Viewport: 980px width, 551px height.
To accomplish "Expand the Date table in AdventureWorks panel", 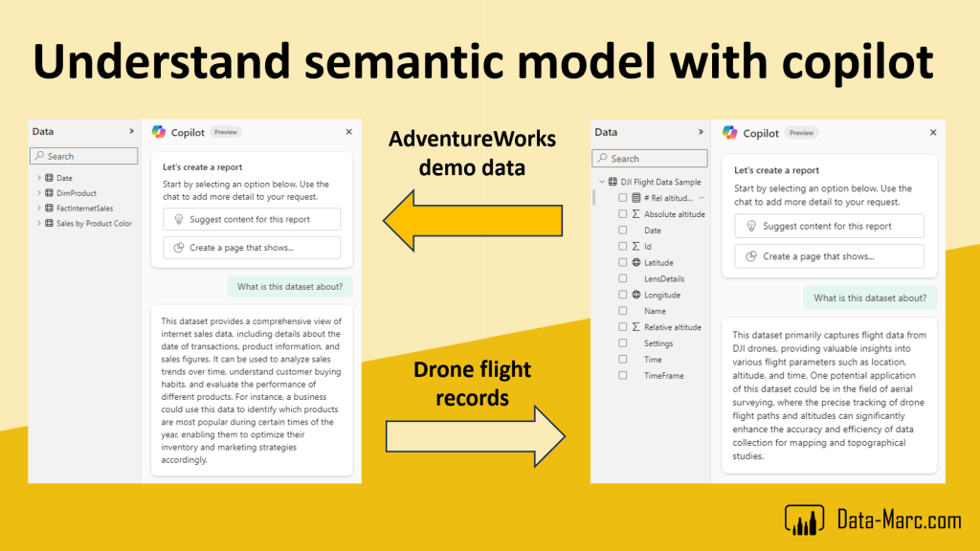I will 38,178.
